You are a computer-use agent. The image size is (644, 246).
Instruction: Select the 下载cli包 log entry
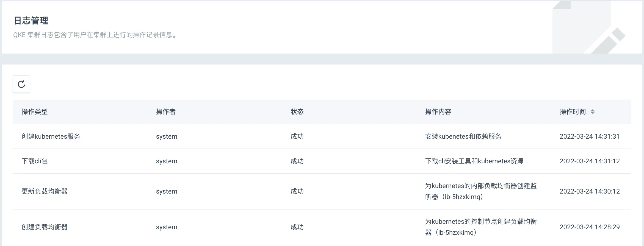(35, 161)
